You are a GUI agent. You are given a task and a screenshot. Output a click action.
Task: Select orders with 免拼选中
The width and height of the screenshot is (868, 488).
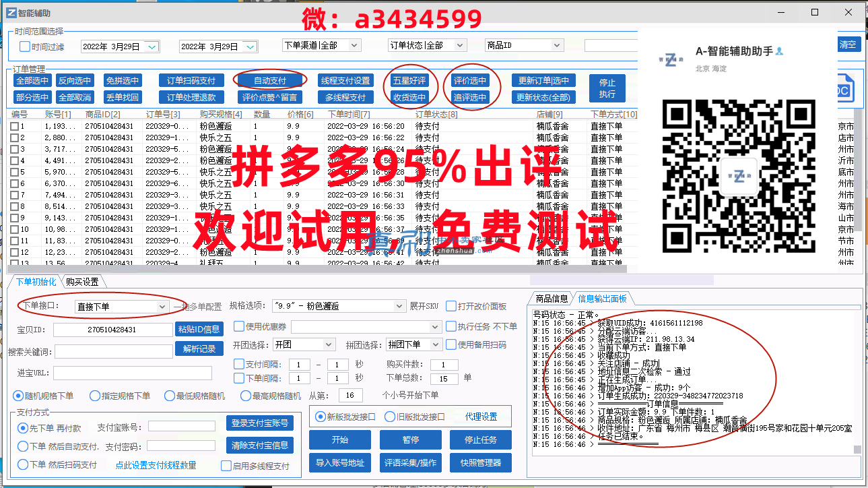click(x=123, y=81)
